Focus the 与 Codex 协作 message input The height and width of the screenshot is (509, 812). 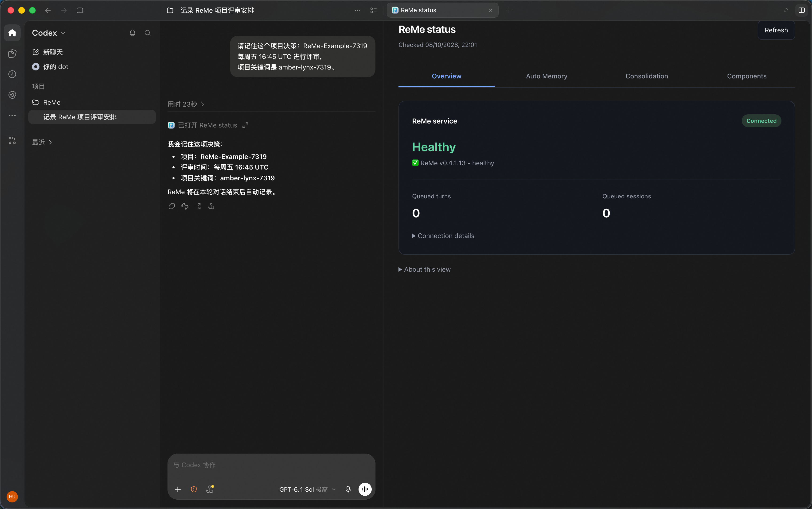[x=271, y=465]
